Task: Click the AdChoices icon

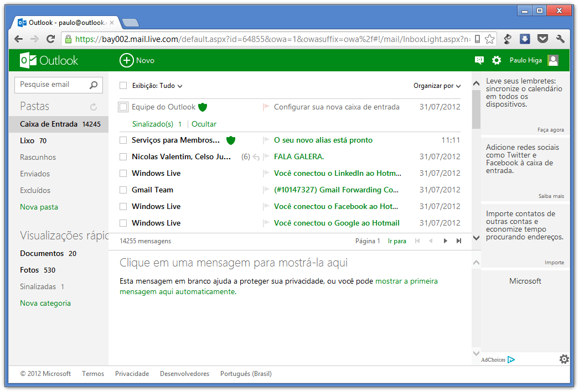Action: coord(511,359)
